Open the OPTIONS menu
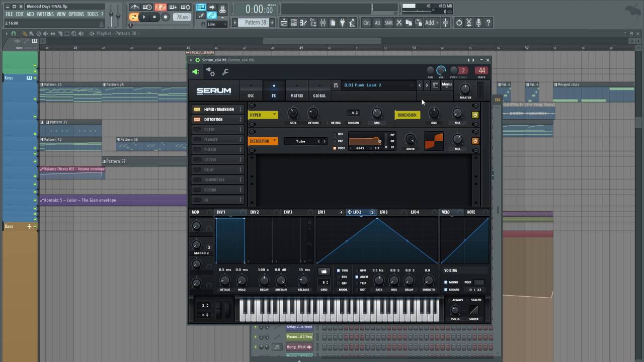 (x=76, y=15)
